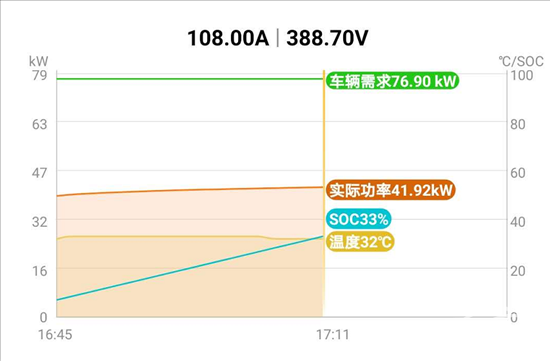
Task: Click the orange actual power curve
Action: pyautogui.click(x=189, y=190)
